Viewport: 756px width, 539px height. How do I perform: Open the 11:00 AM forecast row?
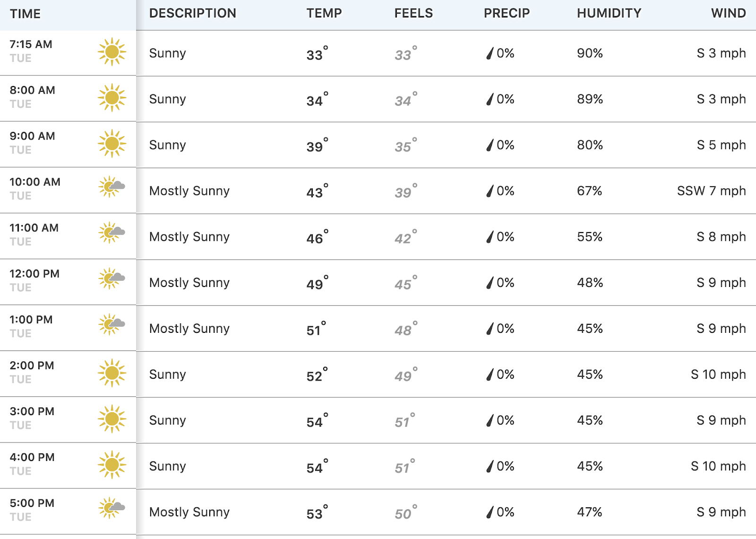(x=378, y=236)
